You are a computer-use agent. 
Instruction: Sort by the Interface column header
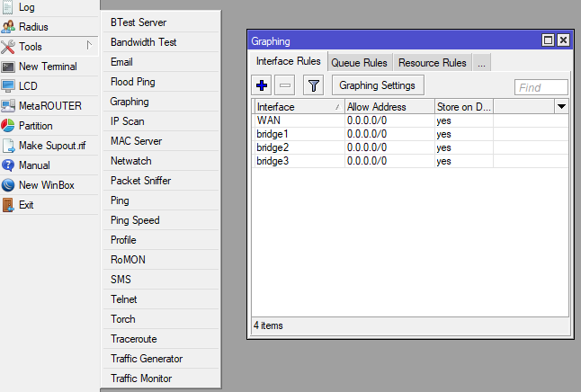point(298,107)
